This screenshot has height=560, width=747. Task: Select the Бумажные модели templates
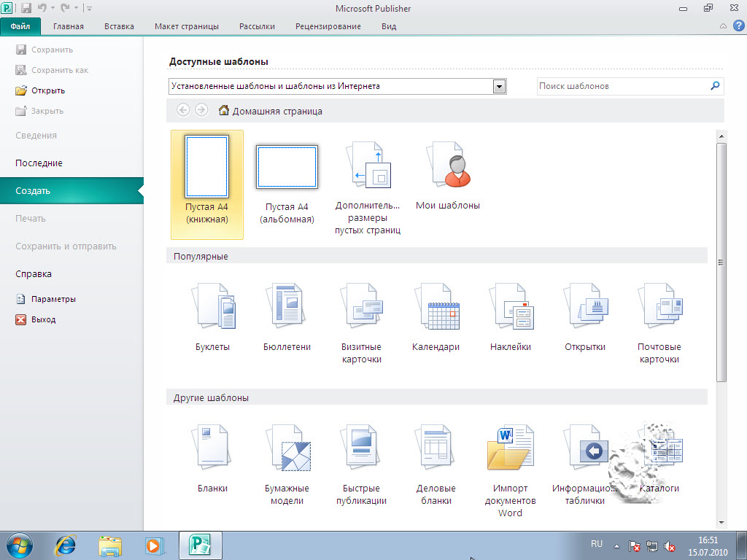pyautogui.click(x=287, y=464)
